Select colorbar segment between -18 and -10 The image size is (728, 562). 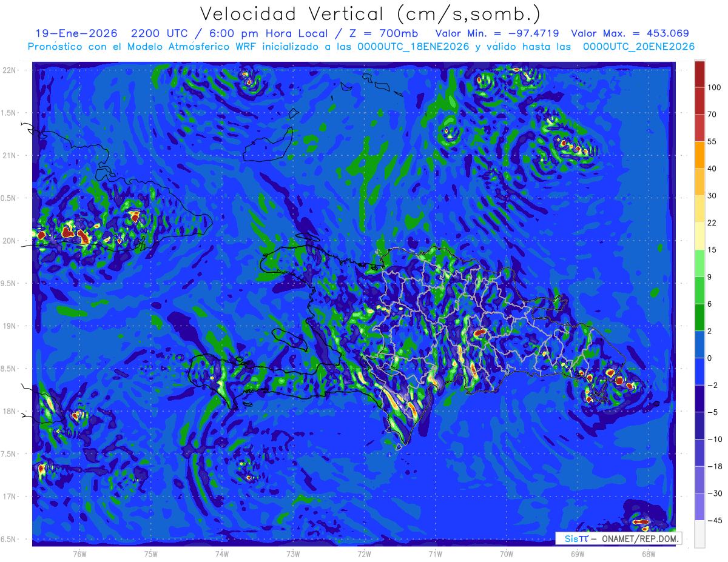point(700,452)
